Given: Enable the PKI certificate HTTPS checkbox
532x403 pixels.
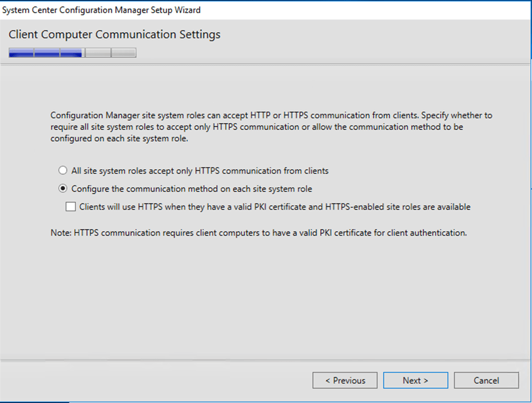Looking at the screenshot, I should click(x=71, y=207).
